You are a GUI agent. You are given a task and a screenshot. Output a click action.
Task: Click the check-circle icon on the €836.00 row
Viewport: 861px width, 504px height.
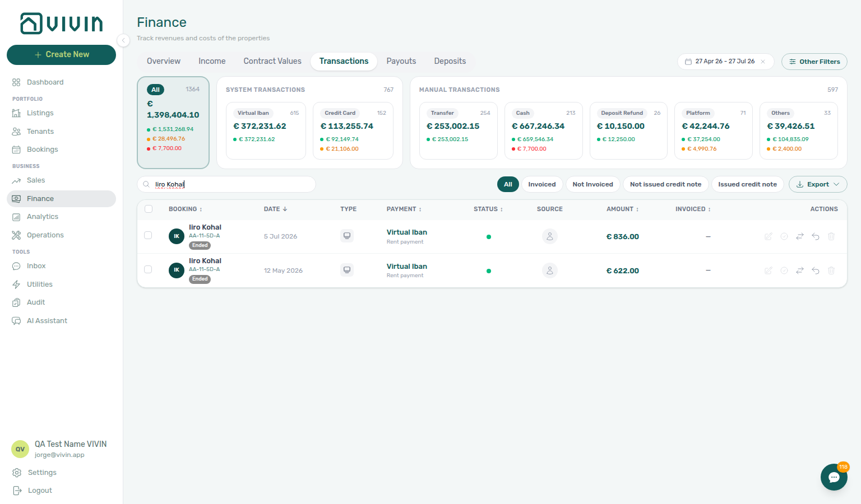[x=784, y=236]
